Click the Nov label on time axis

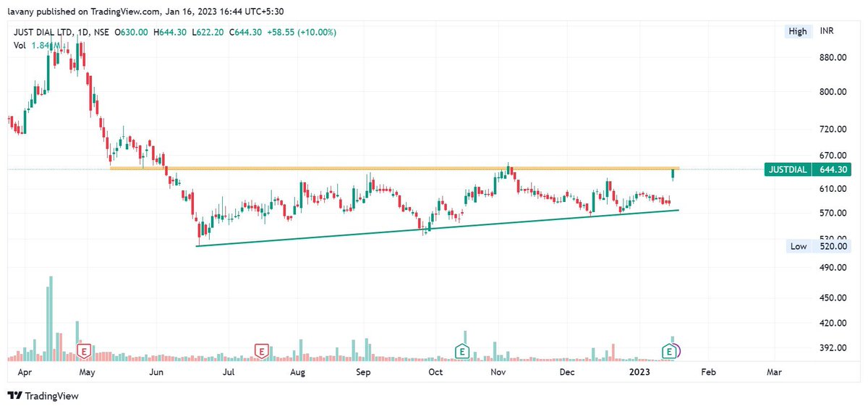[x=498, y=371]
